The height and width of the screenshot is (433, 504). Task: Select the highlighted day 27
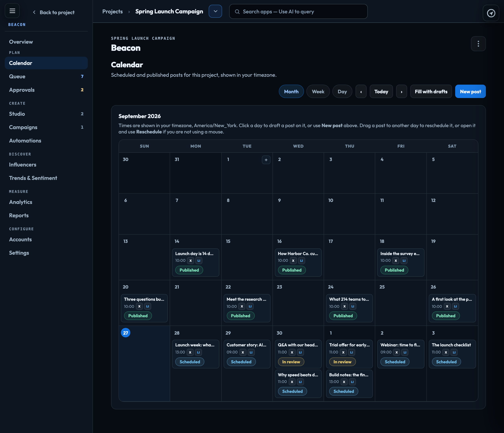126,333
